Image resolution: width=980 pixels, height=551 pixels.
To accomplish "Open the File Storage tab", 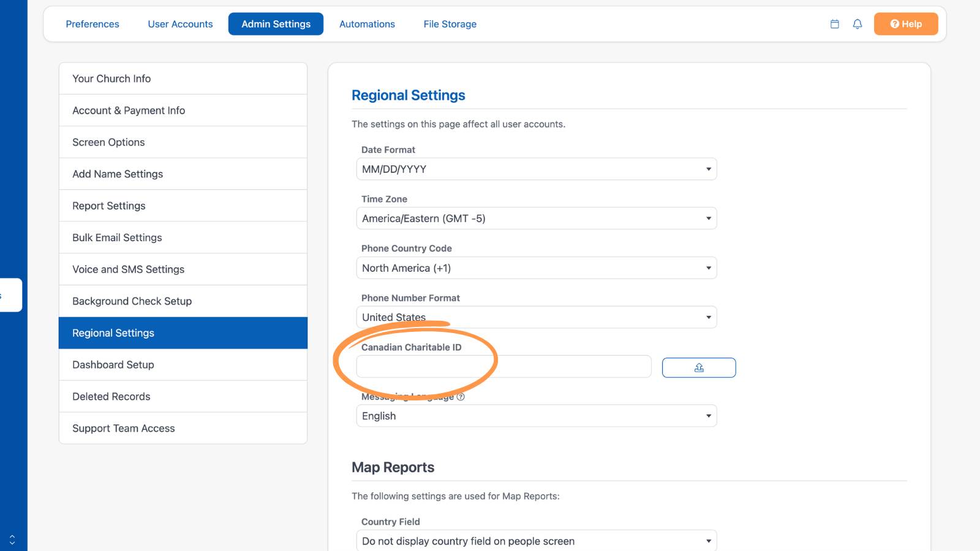I will 450,24.
